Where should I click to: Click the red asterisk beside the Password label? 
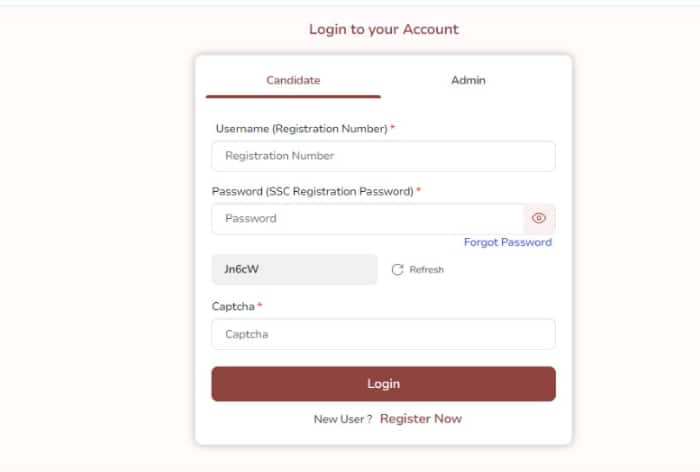click(x=418, y=190)
